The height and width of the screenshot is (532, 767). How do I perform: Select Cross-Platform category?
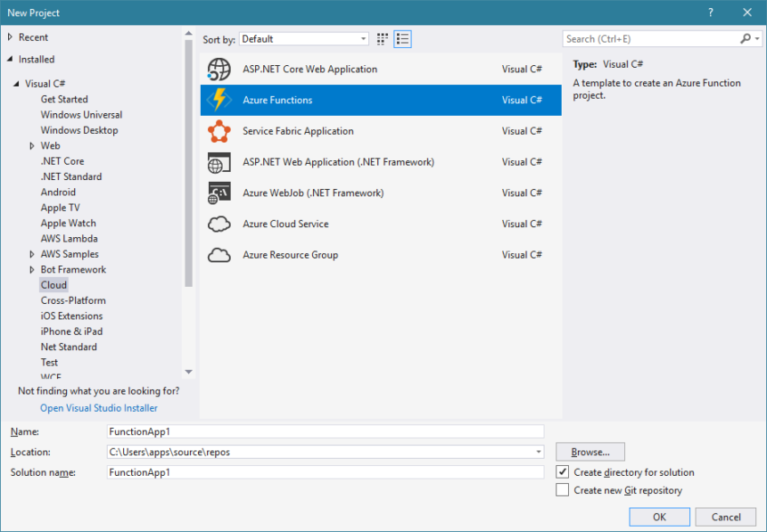point(73,300)
